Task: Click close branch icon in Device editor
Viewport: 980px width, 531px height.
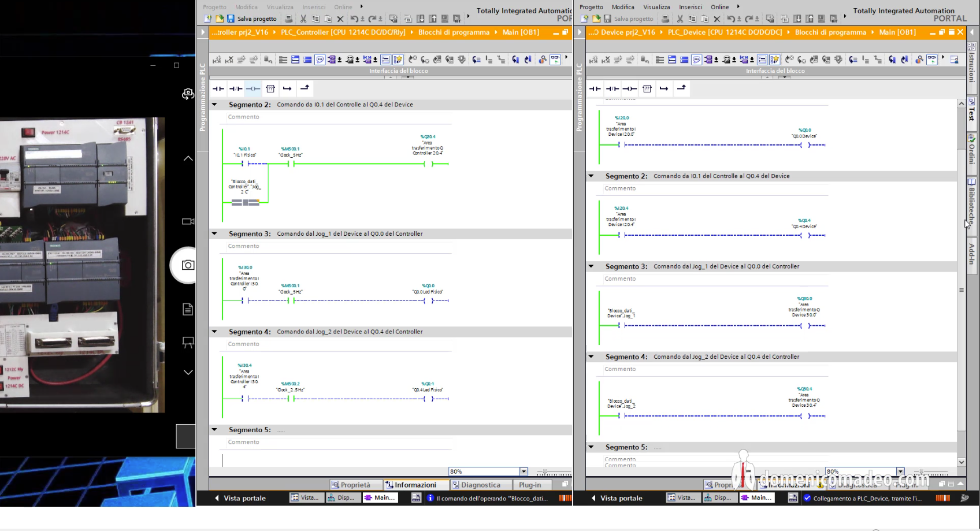Action: click(682, 88)
